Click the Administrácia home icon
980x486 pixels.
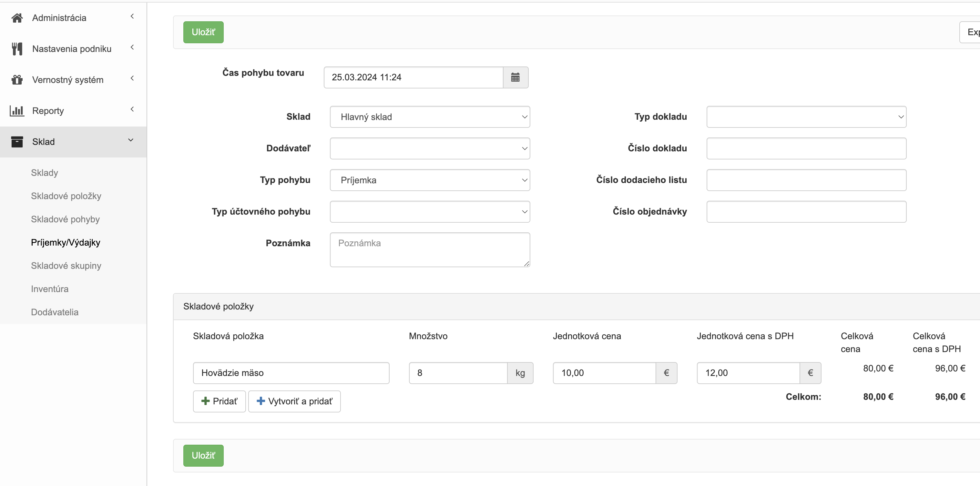click(17, 18)
